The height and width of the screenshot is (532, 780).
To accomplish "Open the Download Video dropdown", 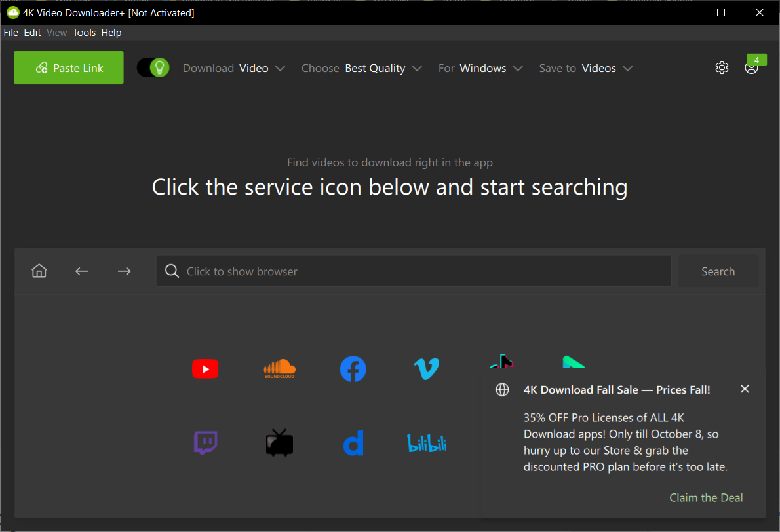I will 234,68.
